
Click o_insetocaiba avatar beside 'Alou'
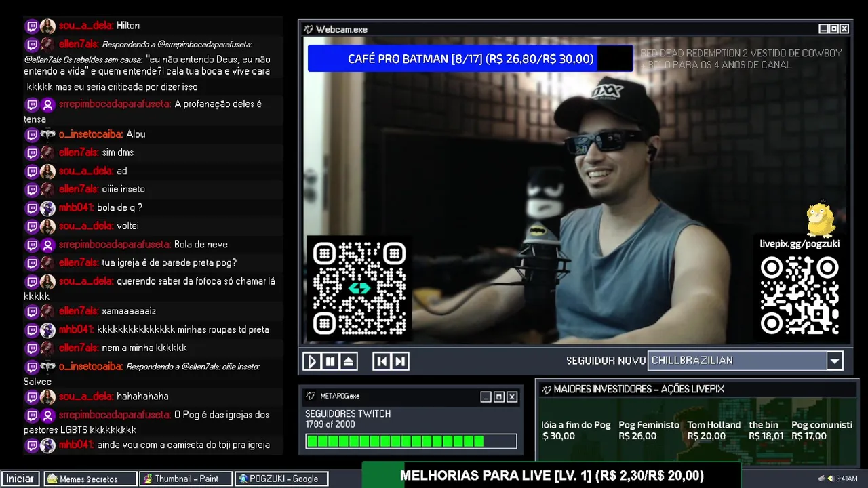47,134
